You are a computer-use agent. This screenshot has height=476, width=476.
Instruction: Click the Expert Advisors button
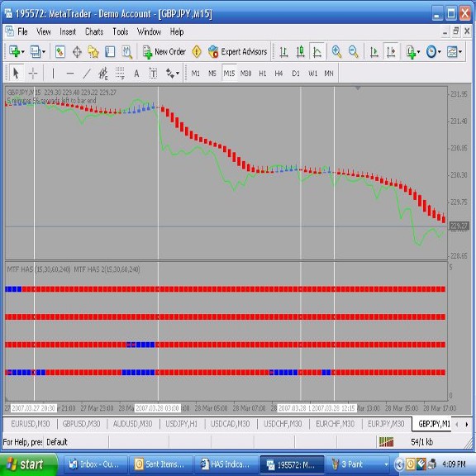[237, 52]
